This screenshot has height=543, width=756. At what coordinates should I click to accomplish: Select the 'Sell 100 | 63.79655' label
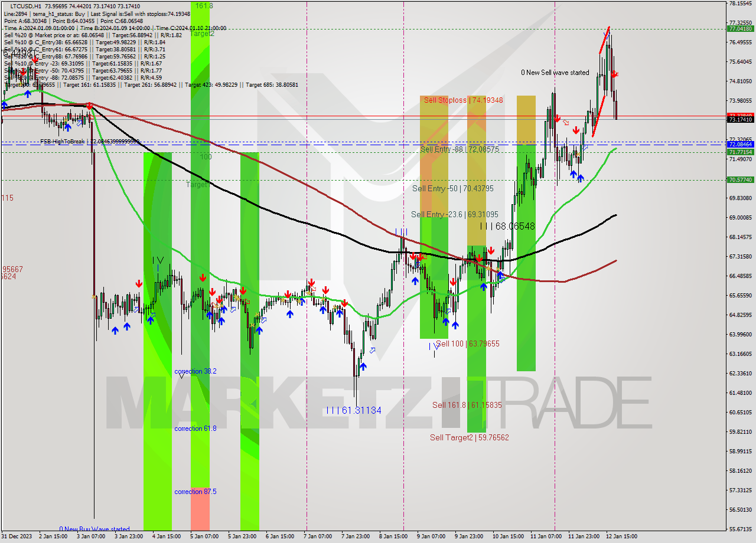pos(468,344)
